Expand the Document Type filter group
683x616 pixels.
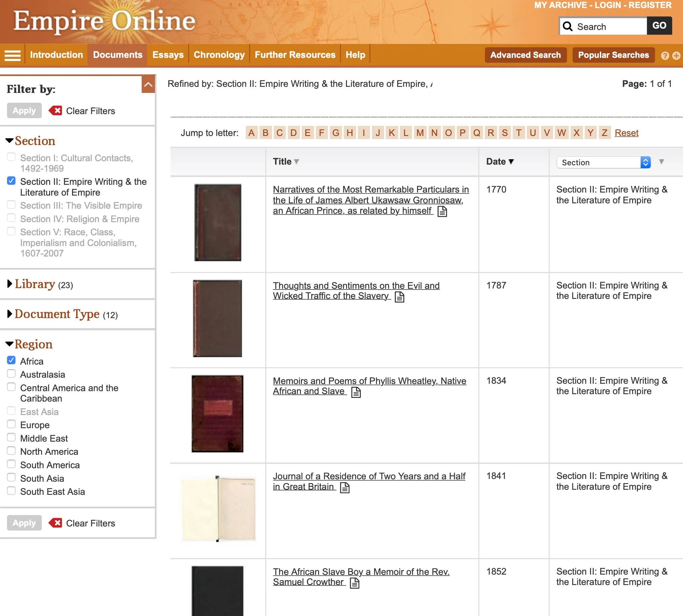click(57, 314)
